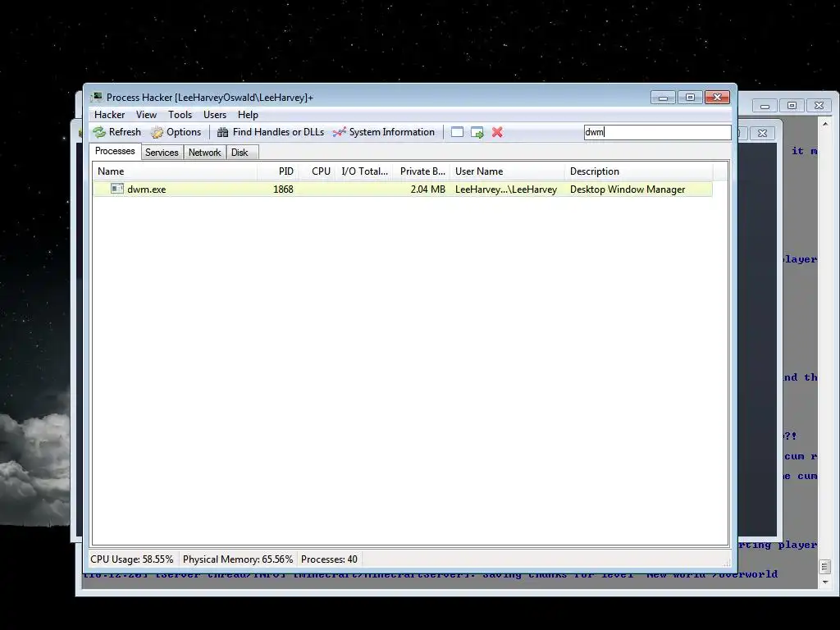The height and width of the screenshot is (630, 840).
Task: Minimize the Process Hacker window
Action: [x=663, y=97]
